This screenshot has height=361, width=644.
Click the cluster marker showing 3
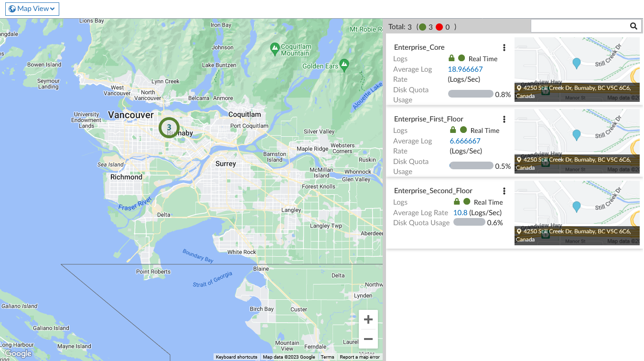[169, 127]
